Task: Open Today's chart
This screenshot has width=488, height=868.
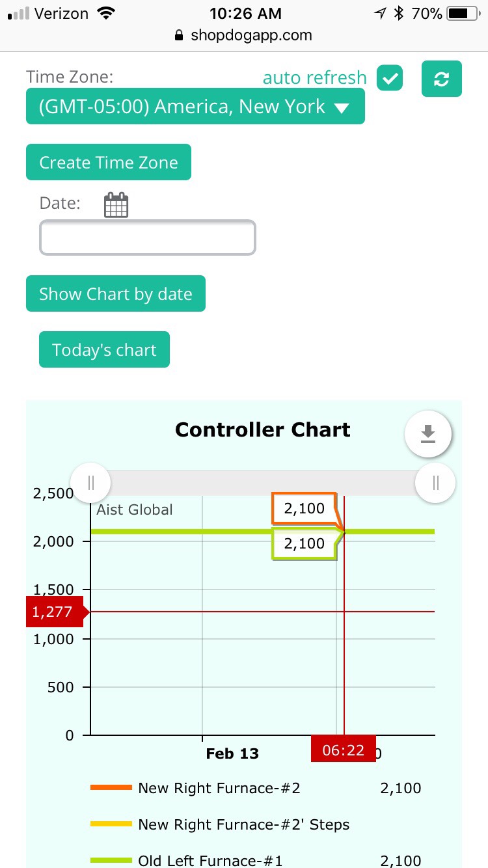Action: [x=104, y=350]
